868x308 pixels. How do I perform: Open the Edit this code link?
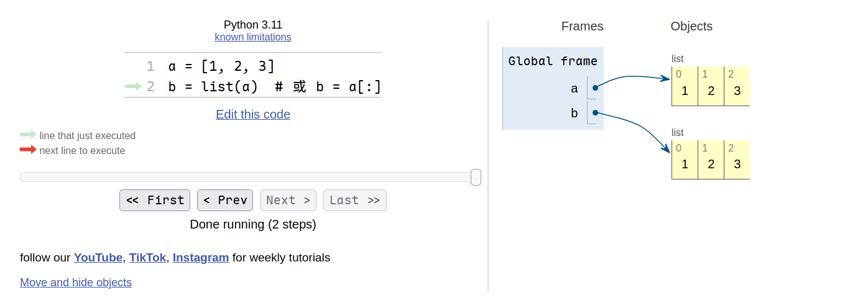[x=253, y=114]
